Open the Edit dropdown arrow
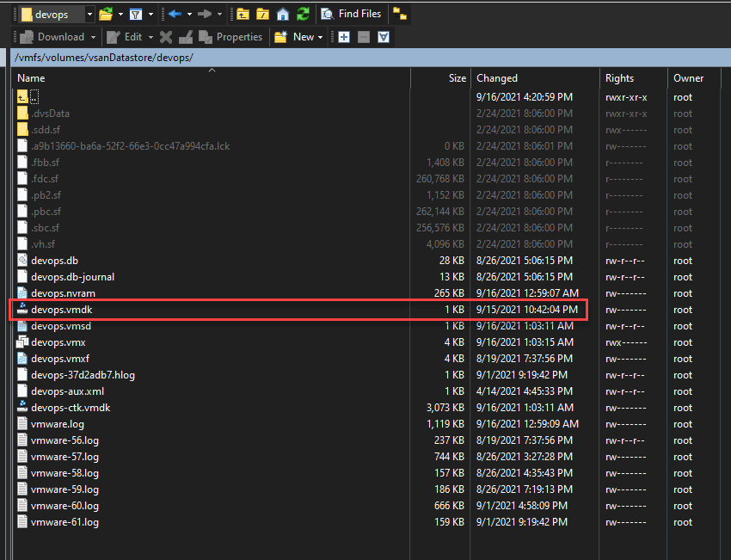The height and width of the screenshot is (560, 731). (x=150, y=37)
